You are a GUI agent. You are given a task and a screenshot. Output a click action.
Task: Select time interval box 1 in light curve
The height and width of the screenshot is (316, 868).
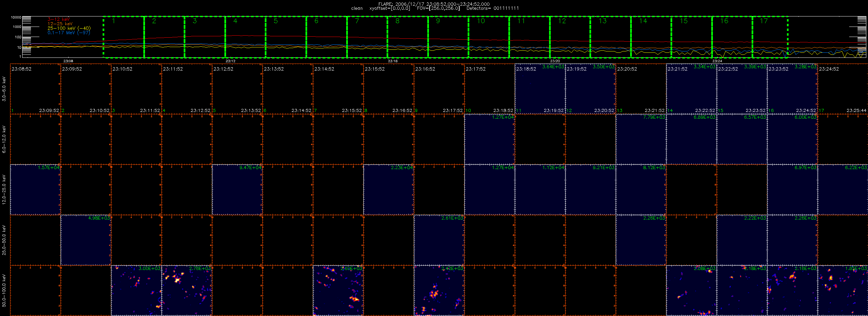[124, 37]
